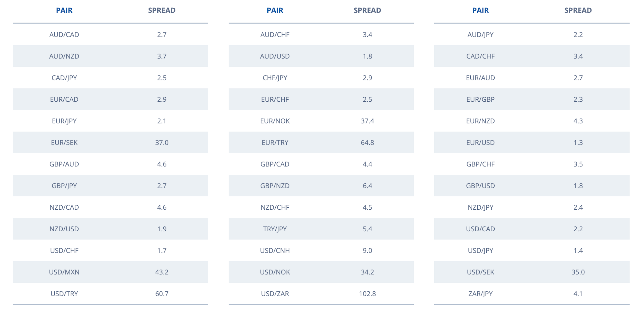Image resolution: width=644 pixels, height=311 pixels.
Task: Click the 1.3 spread for EUR/USD
Action: tap(578, 142)
